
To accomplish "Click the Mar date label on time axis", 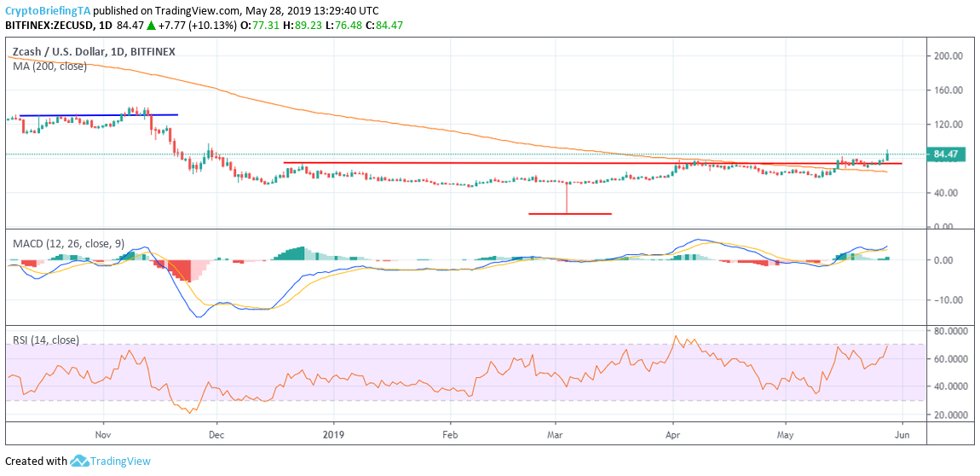I will 555,433.
